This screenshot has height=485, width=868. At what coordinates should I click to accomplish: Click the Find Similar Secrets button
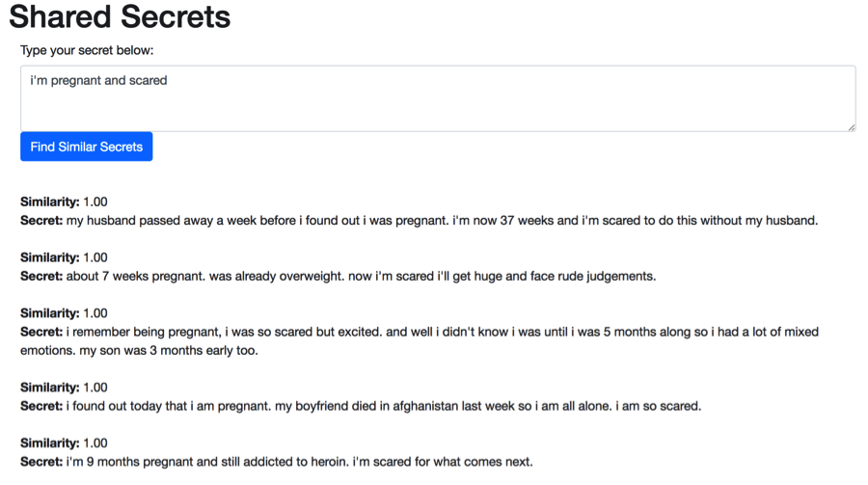pyautogui.click(x=87, y=147)
